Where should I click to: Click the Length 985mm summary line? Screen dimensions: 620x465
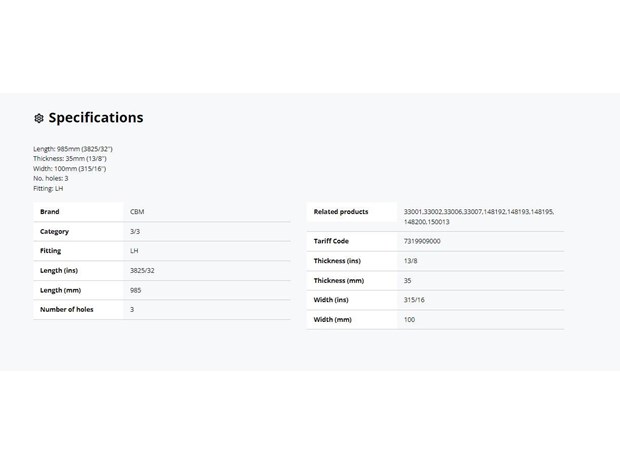(73, 149)
